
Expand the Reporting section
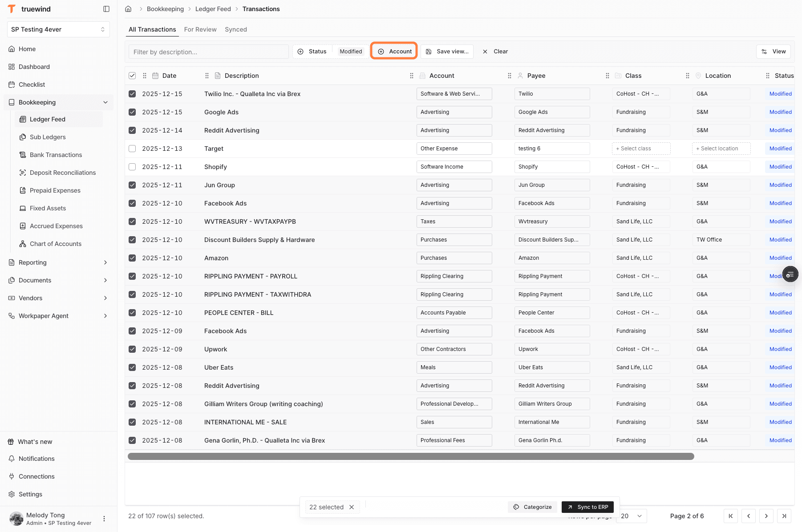coord(58,262)
